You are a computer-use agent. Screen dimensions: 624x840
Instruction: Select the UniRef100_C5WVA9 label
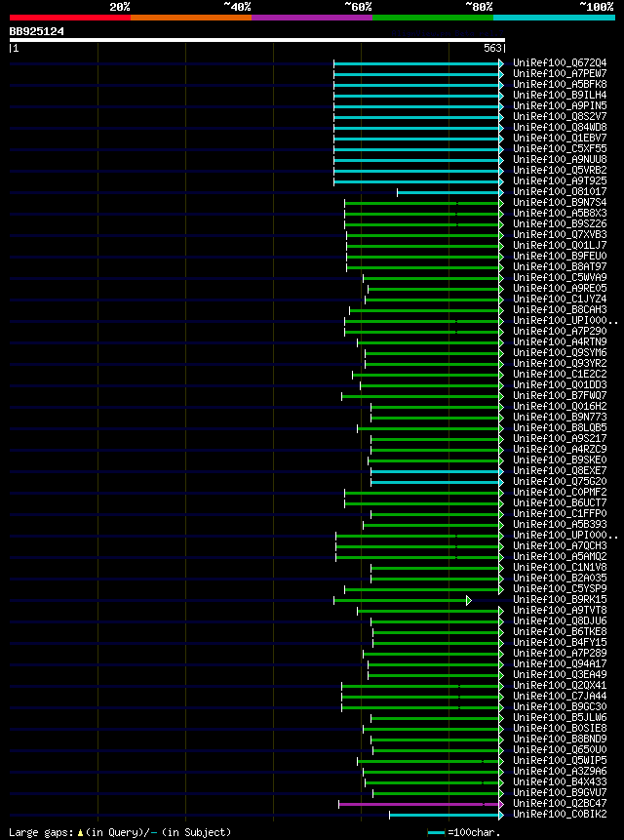pos(560,277)
